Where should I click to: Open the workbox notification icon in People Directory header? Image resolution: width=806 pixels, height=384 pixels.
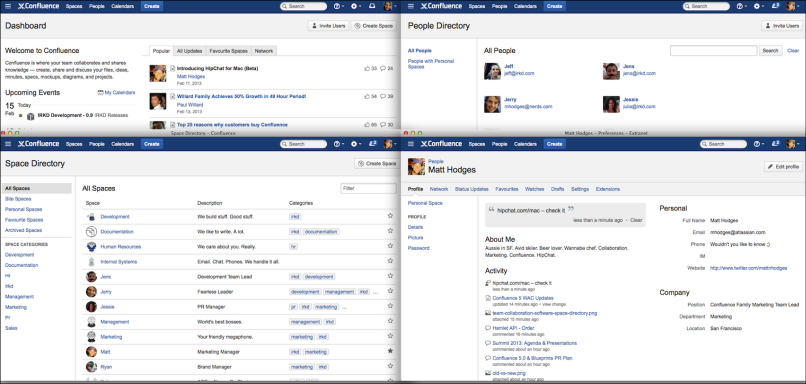(x=775, y=6)
